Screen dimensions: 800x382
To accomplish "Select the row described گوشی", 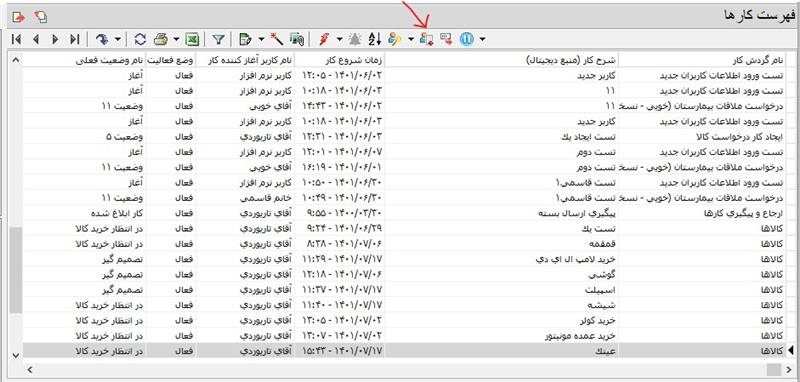I will click(406, 274).
